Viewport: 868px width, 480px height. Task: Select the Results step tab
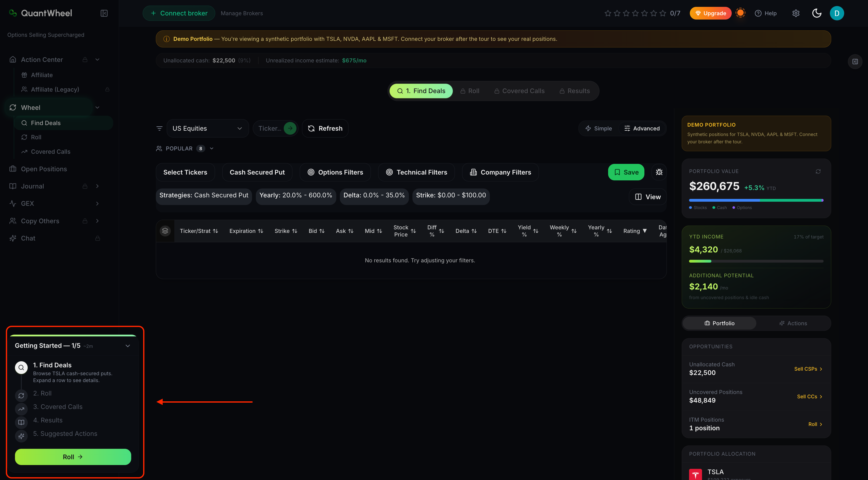pyautogui.click(x=575, y=91)
